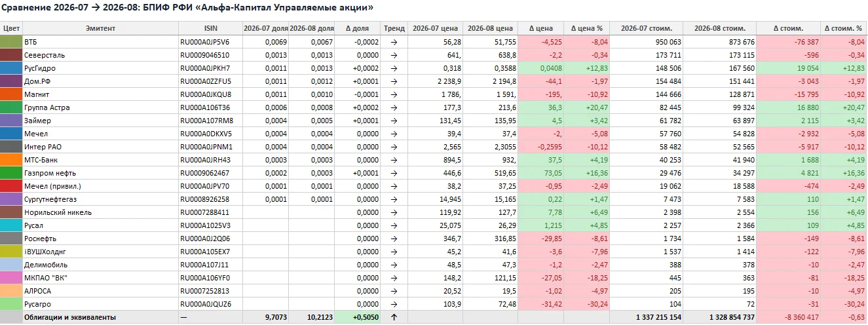Click the -4,525 price delta for ВТБ
This screenshot has width=868, height=325.
[540, 42]
